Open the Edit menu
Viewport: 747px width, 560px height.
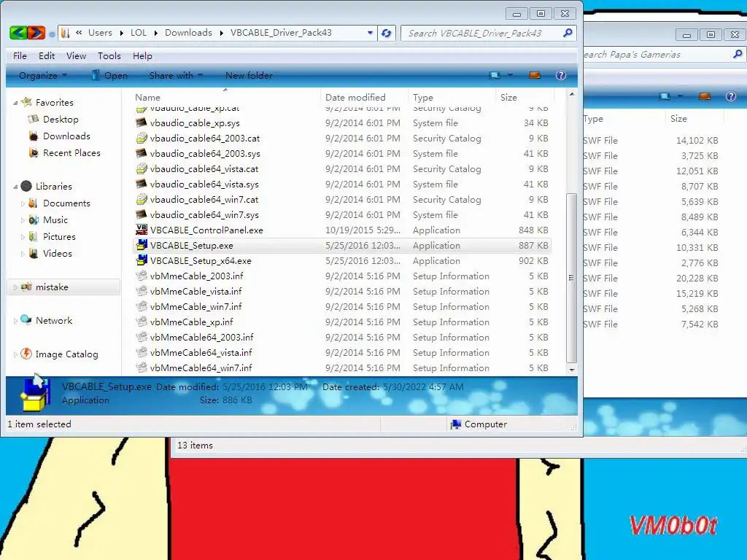pyautogui.click(x=47, y=55)
